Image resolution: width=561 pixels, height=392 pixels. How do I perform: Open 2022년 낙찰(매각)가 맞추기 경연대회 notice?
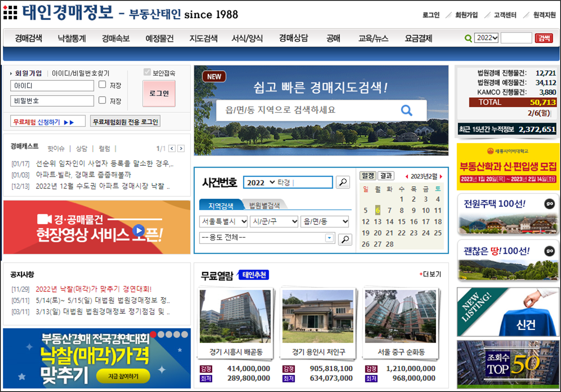[94, 289]
